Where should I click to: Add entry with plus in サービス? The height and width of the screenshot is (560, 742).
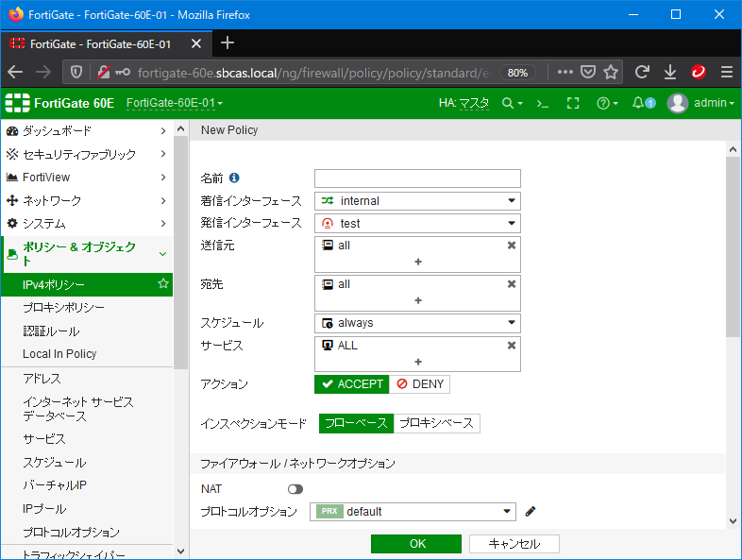[418, 362]
